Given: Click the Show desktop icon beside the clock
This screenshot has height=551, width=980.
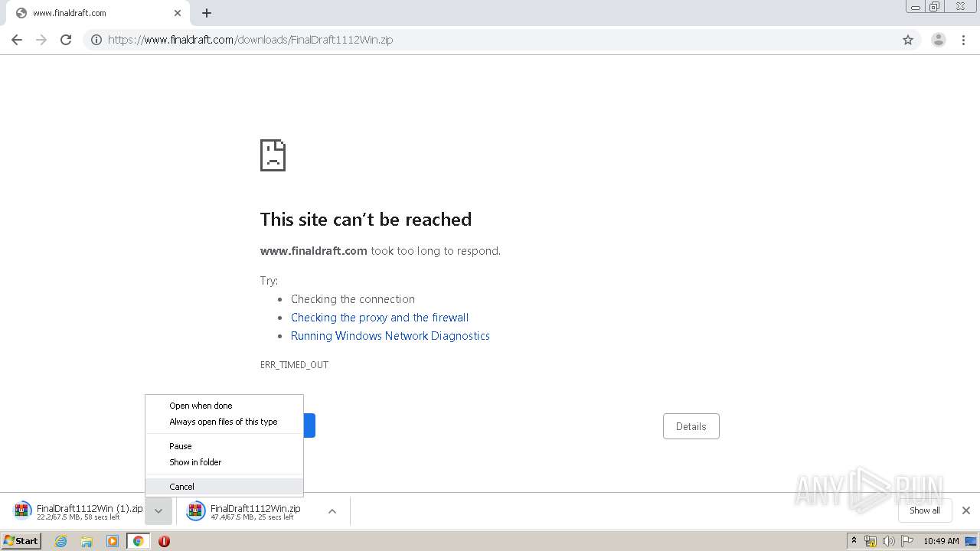Looking at the screenshot, I should pyautogui.click(x=971, y=541).
